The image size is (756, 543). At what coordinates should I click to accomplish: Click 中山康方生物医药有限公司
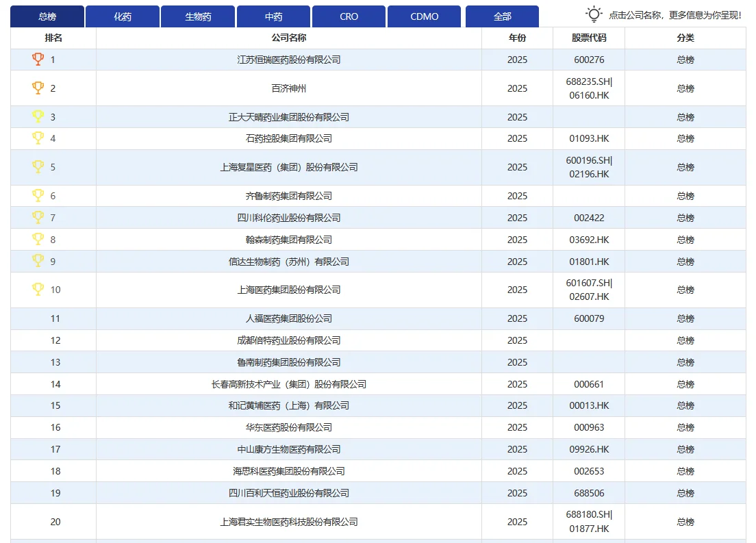pyautogui.click(x=289, y=449)
